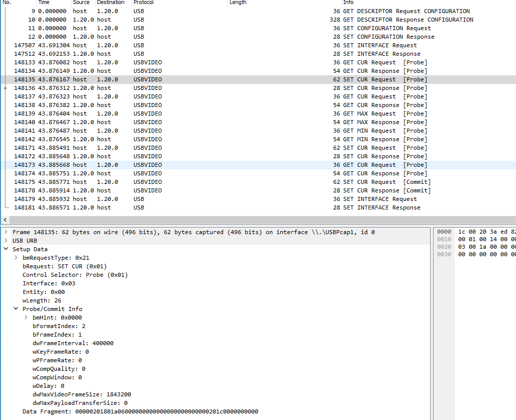Select the Entity: 0x00 field
This screenshot has height=420, width=516.
tap(43, 292)
